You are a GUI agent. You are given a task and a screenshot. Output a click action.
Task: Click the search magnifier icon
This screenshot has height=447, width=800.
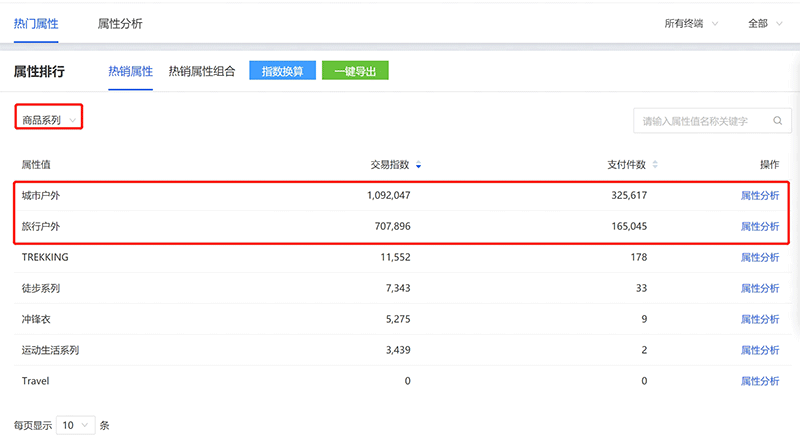(777, 121)
